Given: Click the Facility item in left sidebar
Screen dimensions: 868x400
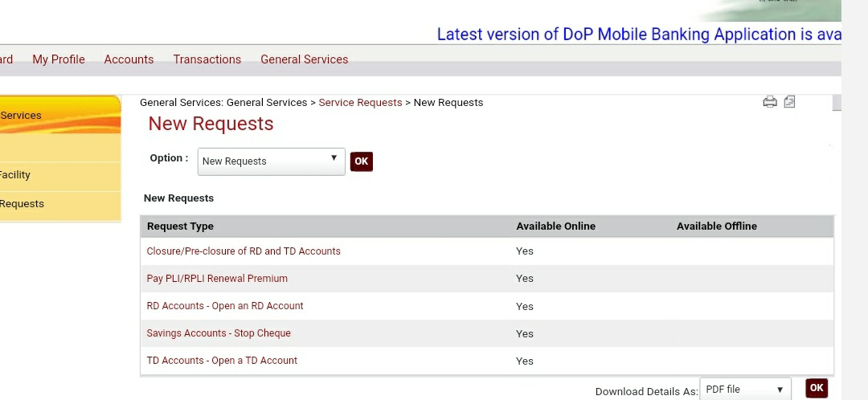Looking at the screenshot, I should coord(15,175).
